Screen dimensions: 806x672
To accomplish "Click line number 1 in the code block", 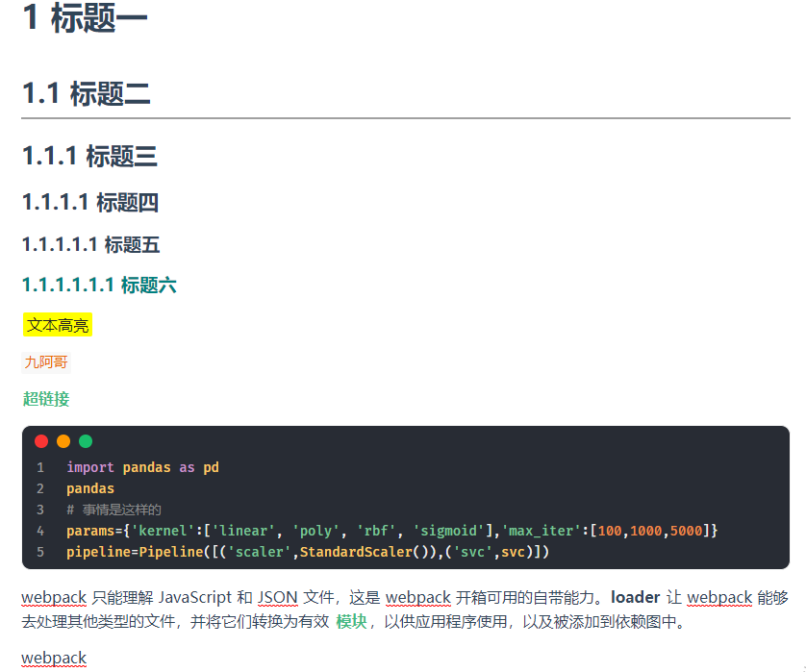I will [39, 467].
